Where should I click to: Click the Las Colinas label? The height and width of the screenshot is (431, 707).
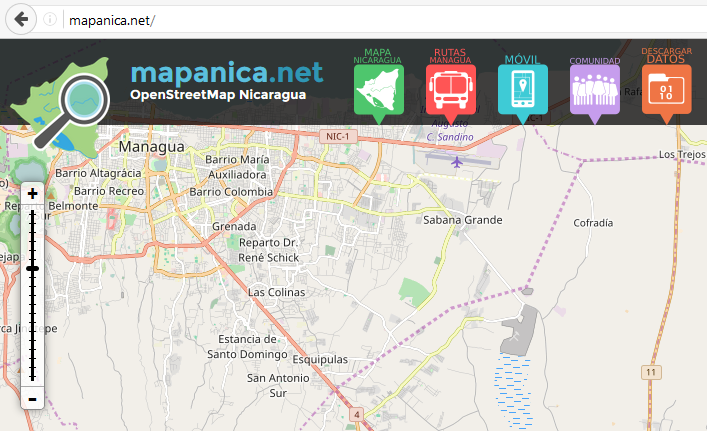click(x=276, y=292)
